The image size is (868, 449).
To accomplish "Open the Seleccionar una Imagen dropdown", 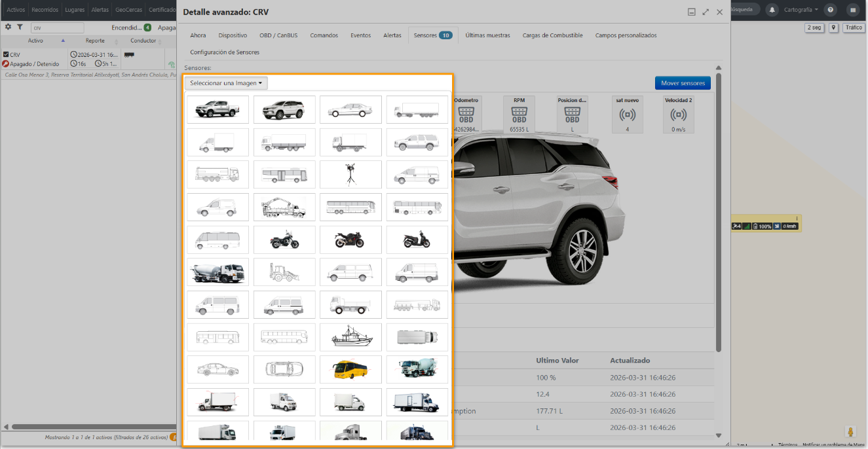I will pos(226,83).
